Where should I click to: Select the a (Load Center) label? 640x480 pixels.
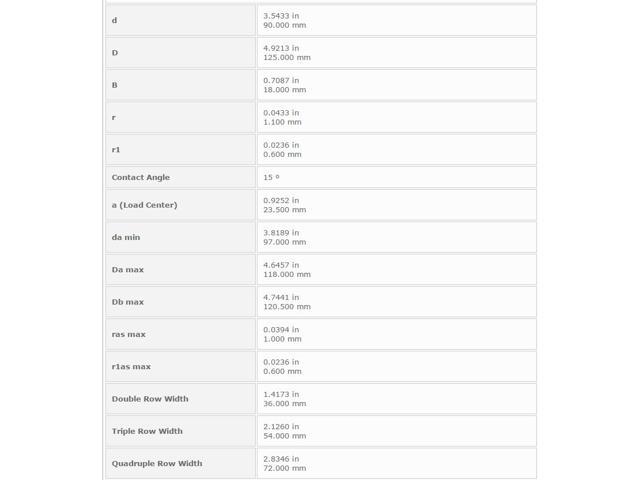coord(144,205)
